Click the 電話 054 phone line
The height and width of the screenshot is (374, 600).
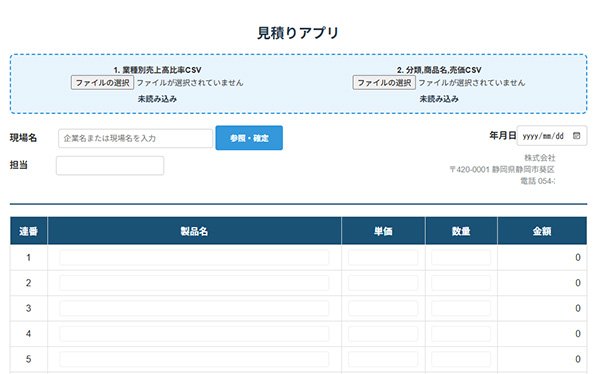pos(538,181)
